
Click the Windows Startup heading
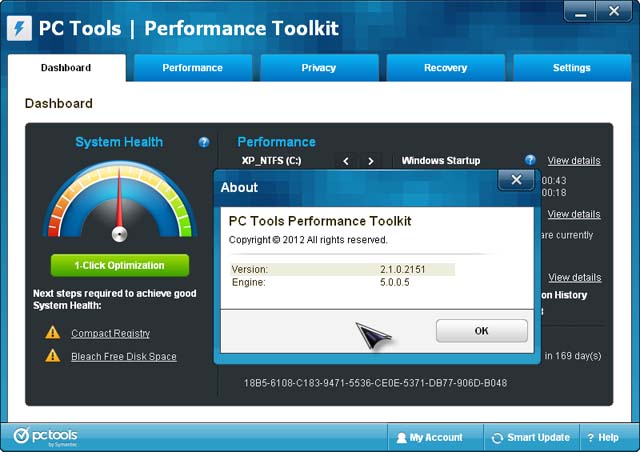point(441,160)
